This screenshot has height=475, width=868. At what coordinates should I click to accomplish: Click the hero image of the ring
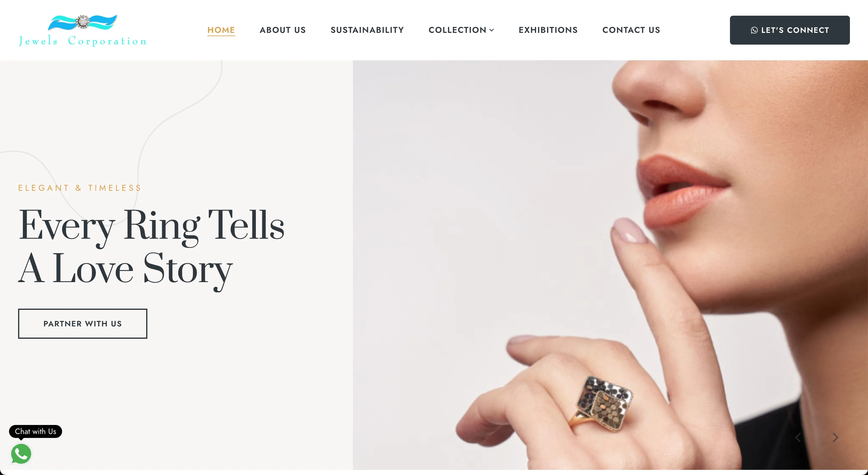tap(610, 265)
